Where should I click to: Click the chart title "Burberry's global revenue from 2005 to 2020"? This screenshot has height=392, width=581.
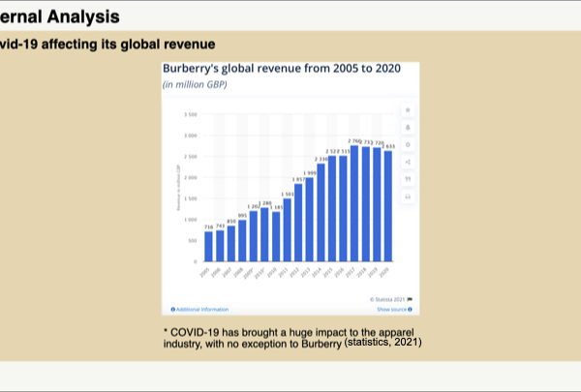pyautogui.click(x=282, y=69)
